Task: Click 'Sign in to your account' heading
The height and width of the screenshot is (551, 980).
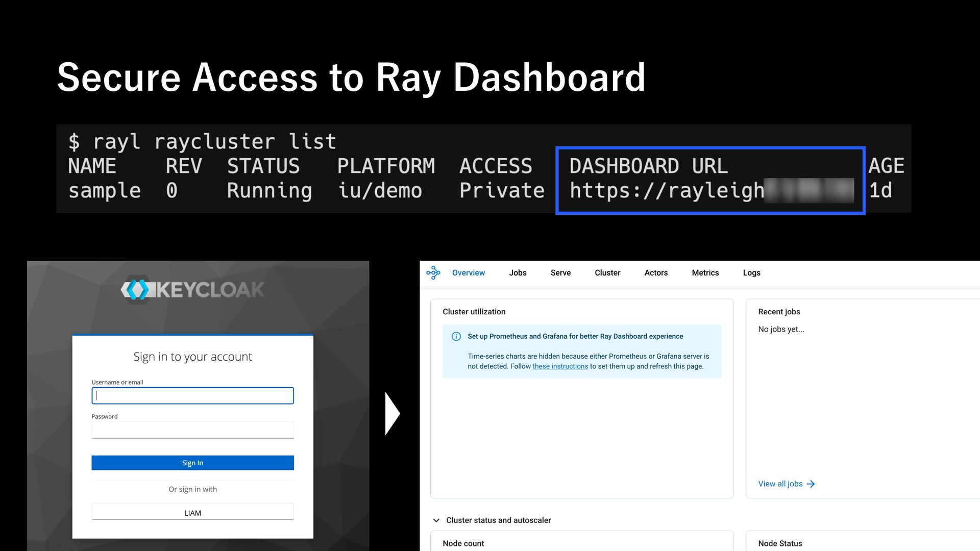Action: (192, 357)
